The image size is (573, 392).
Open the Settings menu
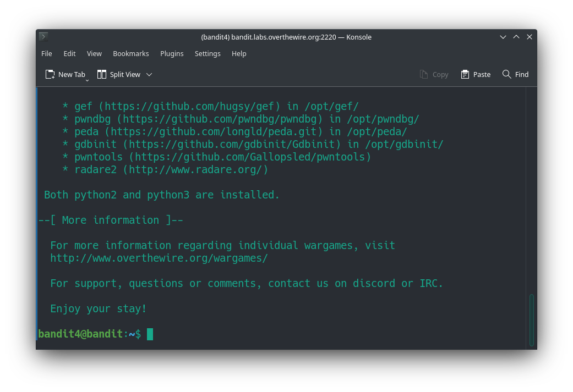coord(208,53)
